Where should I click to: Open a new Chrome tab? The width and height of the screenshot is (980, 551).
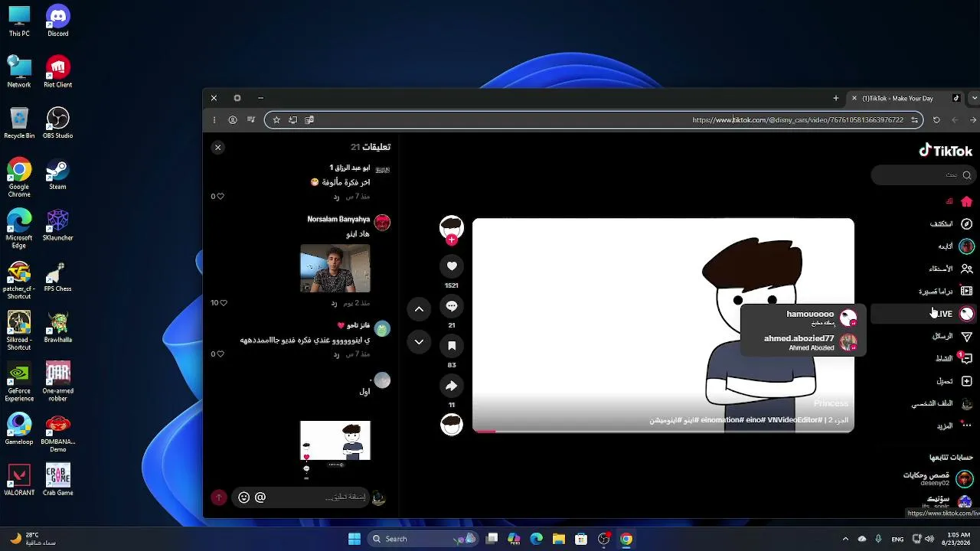pyautogui.click(x=836, y=98)
